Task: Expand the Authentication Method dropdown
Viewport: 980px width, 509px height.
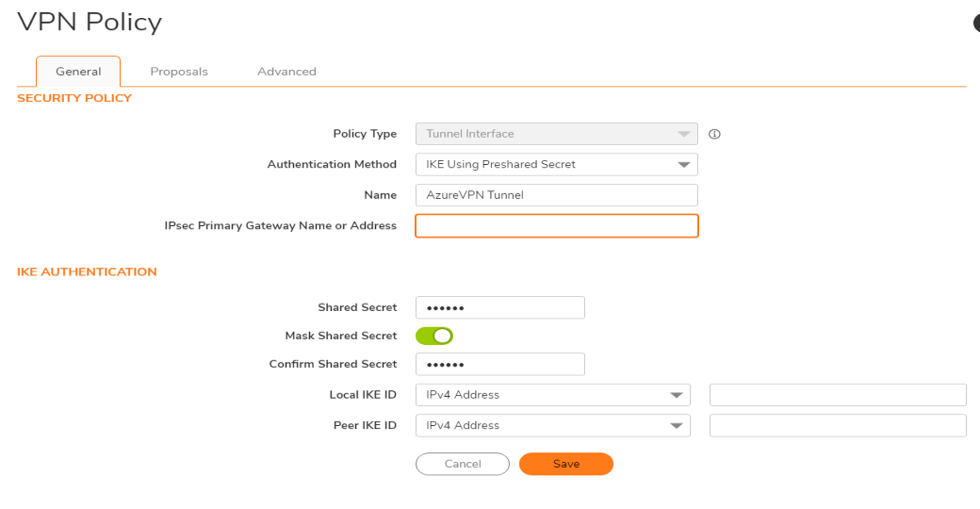Action: [556, 164]
